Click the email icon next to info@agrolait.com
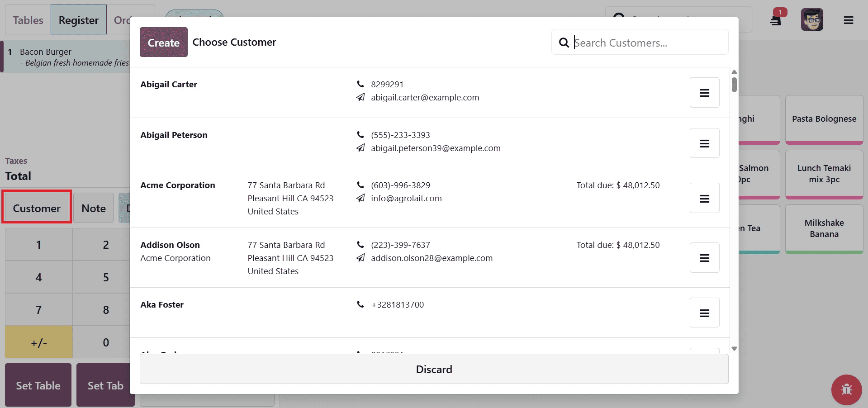This screenshot has width=868, height=408. pos(360,198)
